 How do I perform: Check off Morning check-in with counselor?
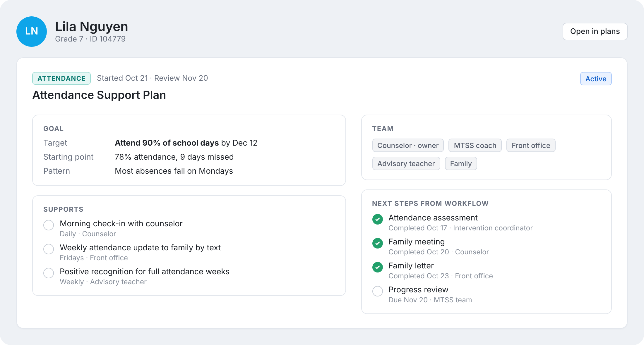[49, 225]
